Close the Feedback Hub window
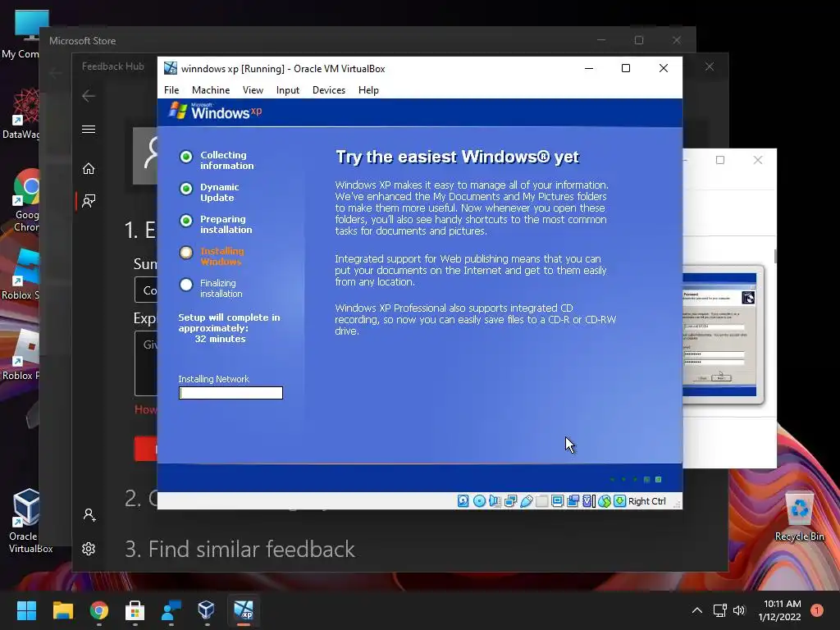Screen dimensions: 840x630 (710, 66)
